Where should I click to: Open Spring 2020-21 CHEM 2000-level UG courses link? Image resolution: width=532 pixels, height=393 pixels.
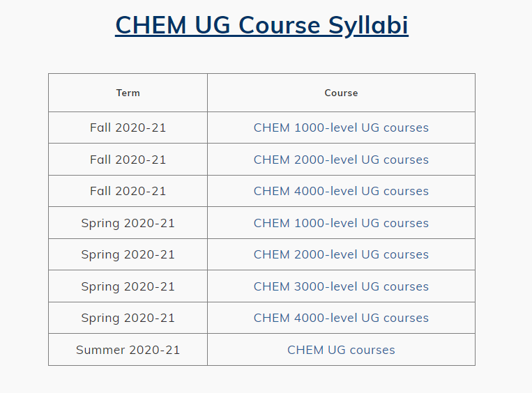coord(341,254)
